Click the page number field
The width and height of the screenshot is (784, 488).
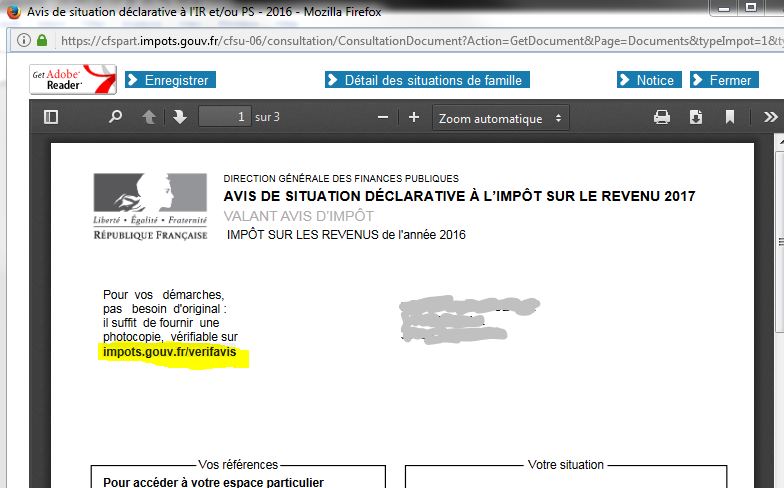(x=224, y=117)
